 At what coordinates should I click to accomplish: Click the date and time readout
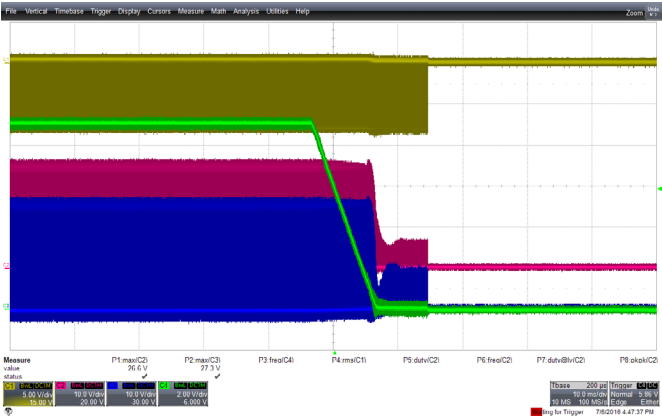tap(624, 412)
